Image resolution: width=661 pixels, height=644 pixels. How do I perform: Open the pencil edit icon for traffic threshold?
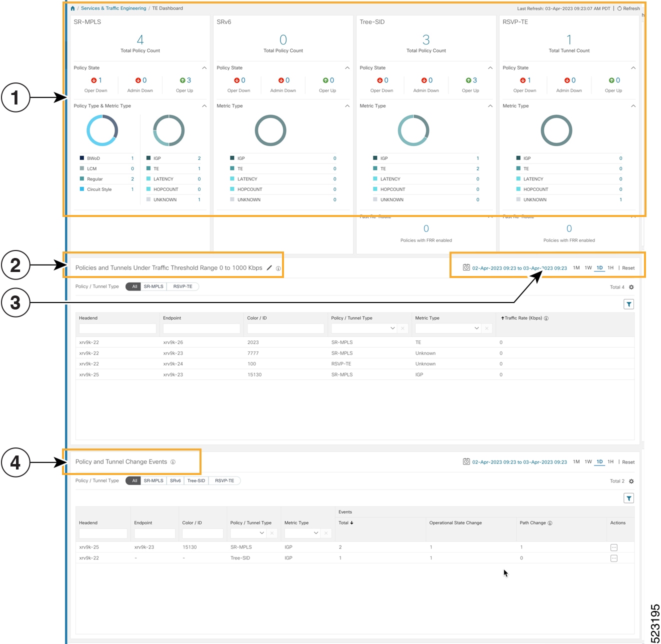tap(269, 267)
